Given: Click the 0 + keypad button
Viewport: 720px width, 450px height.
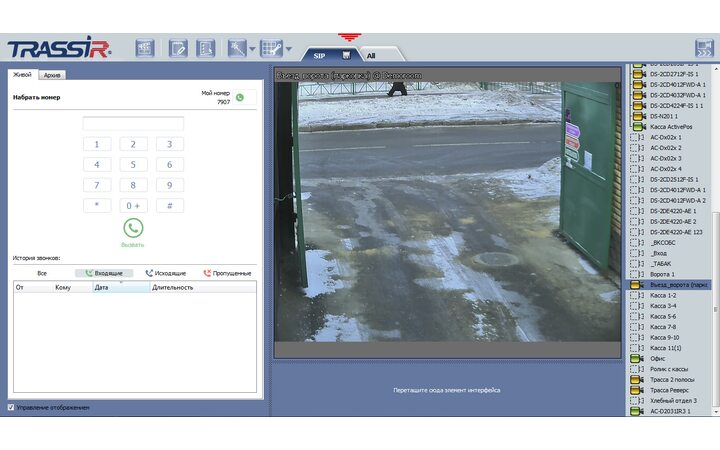Looking at the screenshot, I should [x=133, y=205].
